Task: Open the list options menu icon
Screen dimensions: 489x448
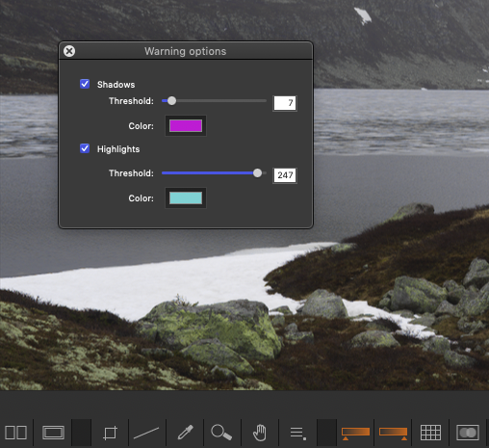Action: click(297, 433)
